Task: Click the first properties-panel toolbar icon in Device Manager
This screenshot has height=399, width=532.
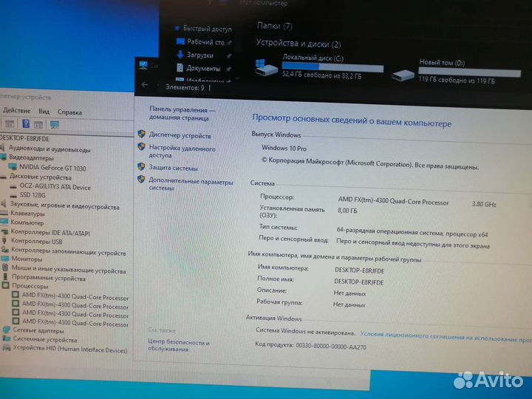Action: pos(10,124)
